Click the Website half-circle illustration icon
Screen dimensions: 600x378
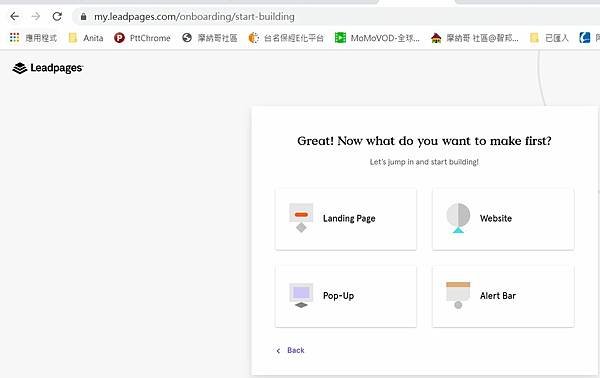(458, 218)
